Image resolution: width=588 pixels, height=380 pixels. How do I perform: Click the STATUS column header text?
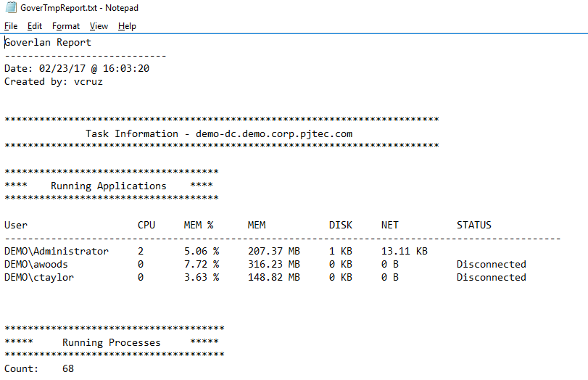[474, 225]
